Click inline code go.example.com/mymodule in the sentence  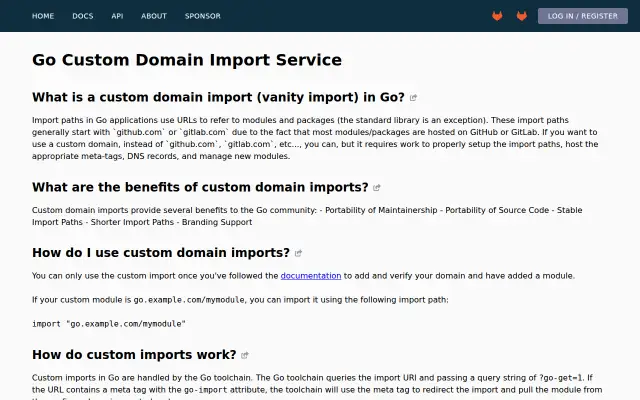(x=189, y=300)
